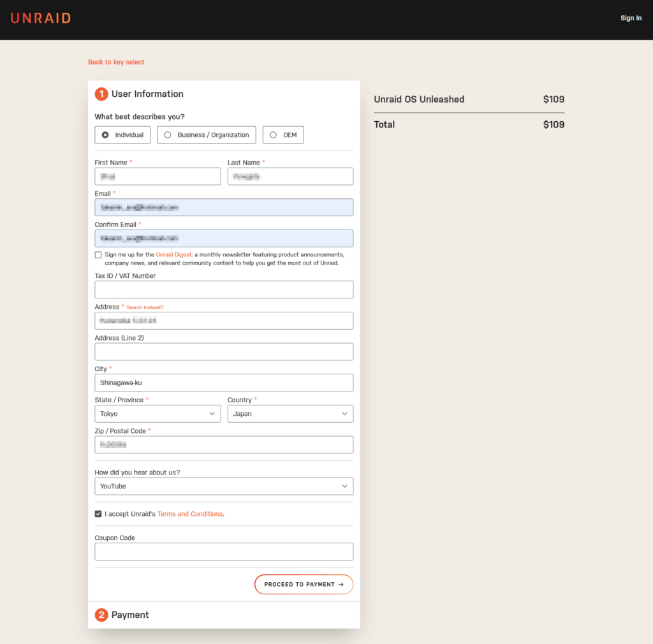
Task: Click the step 2 Payment section header
Action: pos(224,615)
